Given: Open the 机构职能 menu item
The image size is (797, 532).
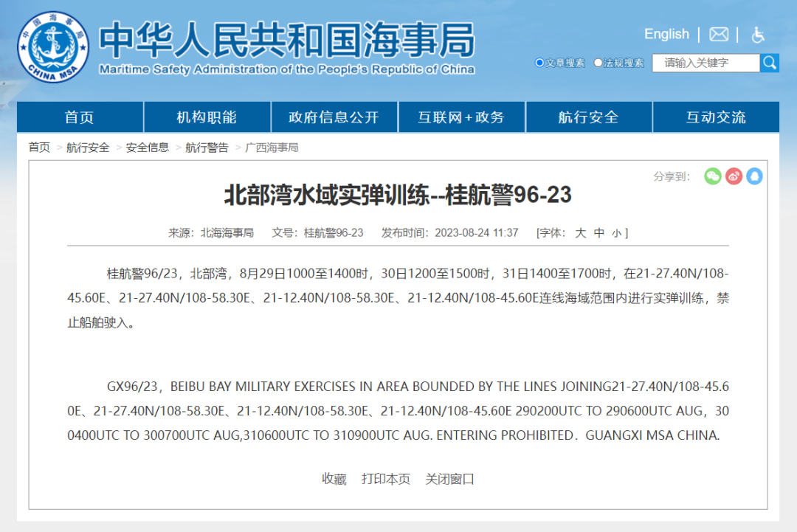Looking at the screenshot, I should coord(207,117).
